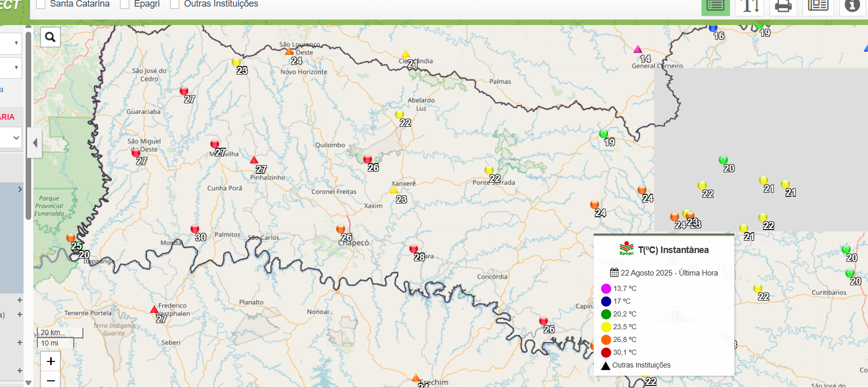Check the Epagri checkbox
Image resolution: width=868 pixels, height=388 pixels.
124,4
